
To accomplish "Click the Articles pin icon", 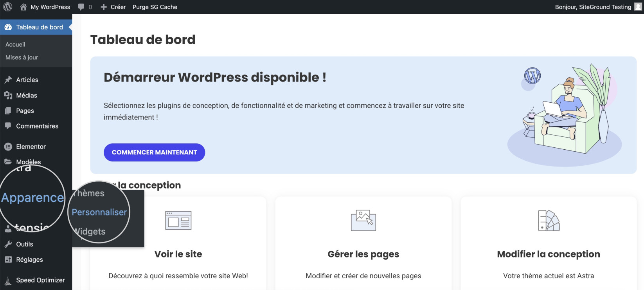I will pyautogui.click(x=8, y=80).
